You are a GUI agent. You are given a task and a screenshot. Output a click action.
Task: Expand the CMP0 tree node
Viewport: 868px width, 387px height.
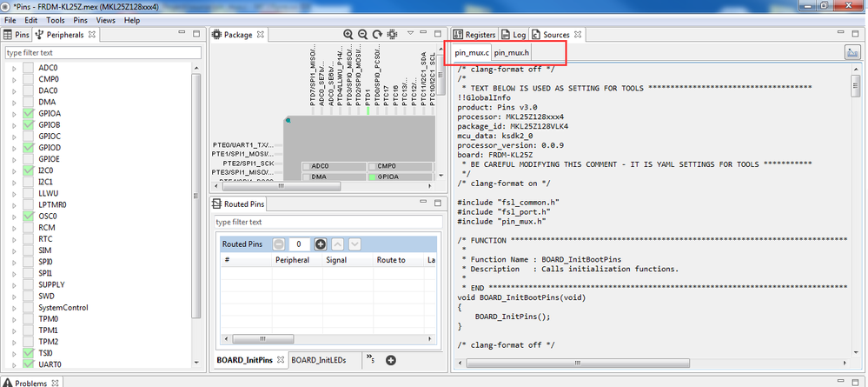click(x=15, y=79)
